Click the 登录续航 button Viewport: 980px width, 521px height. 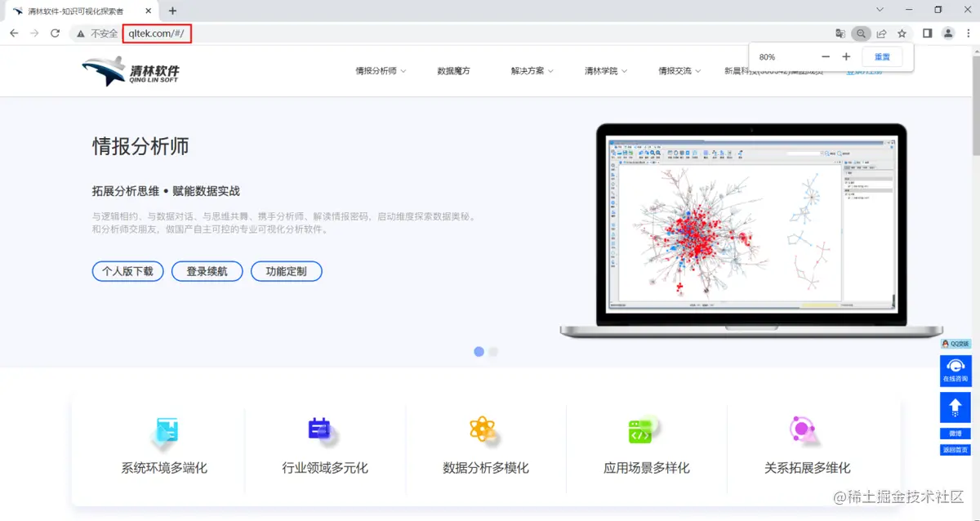(x=207, y=271)
